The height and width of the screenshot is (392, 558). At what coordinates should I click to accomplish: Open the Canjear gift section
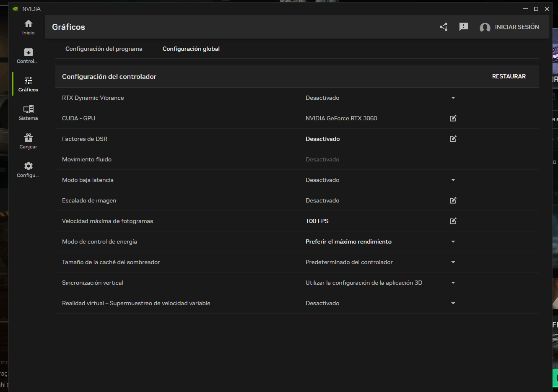[29, 141]
